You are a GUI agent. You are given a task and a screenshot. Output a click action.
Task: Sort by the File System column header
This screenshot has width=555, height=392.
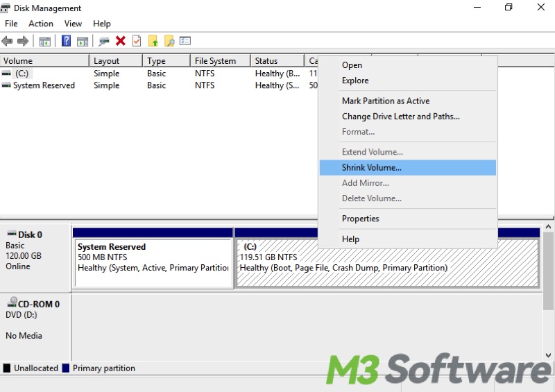tap(221, 61)
